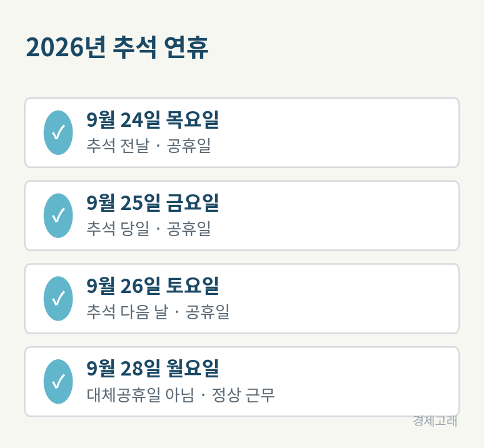Image resolution: width=484 pixels, height=448 pixels.
Task: Open the 경제고래 watermark link
Action: coord(435,421)
